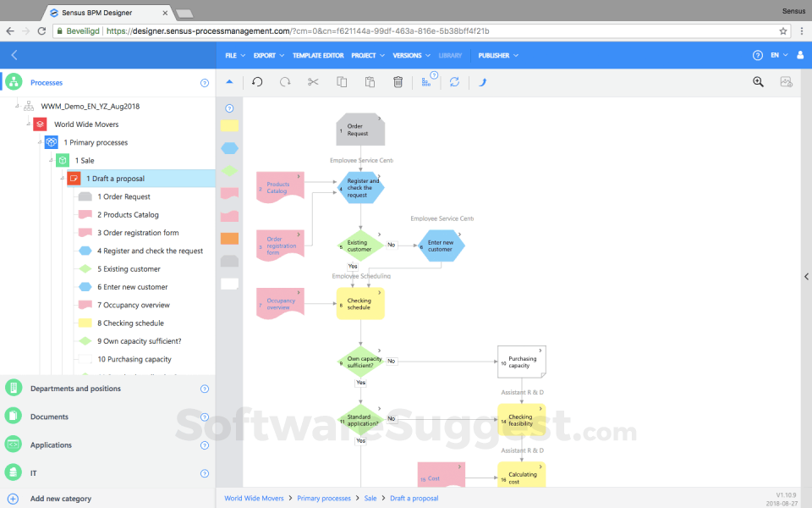
Task: Collapse the 1 Sale tree node
Action: coord(51,160)
